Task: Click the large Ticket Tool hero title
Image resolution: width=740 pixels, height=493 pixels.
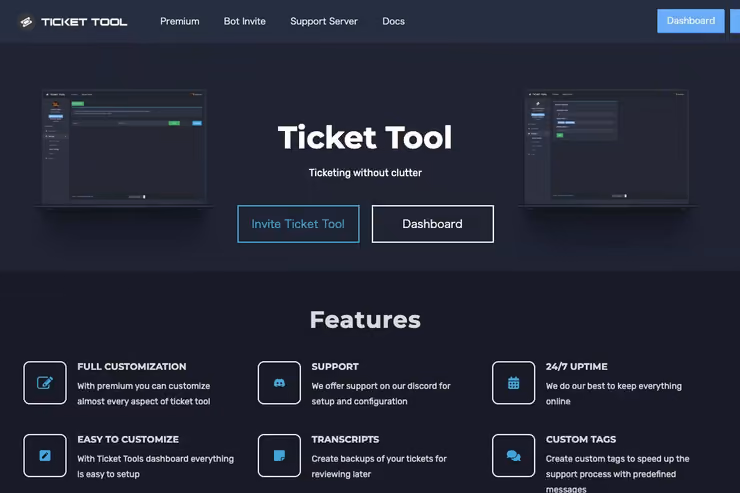Action: [365, 137]
